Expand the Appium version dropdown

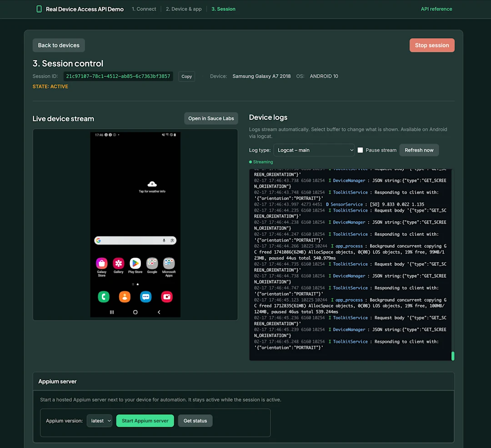tap(100, 421)
